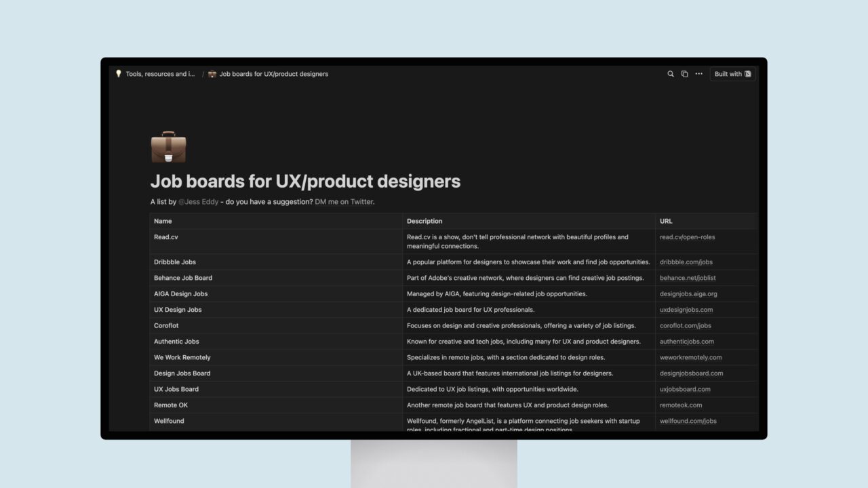This screenshot has width=868, height=488.
Task: Click the lightbulb icon in breadcrumb
Action: (119, 74)
